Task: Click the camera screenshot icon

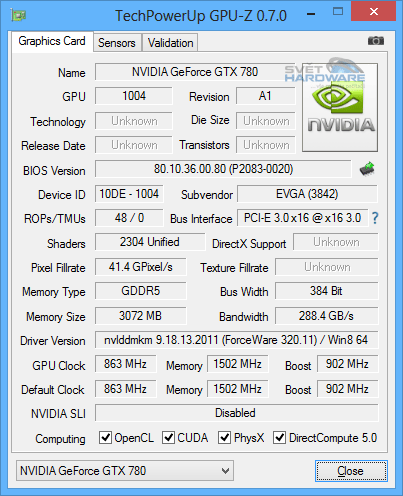Action: pyautogui.click(x=376, y=41)
